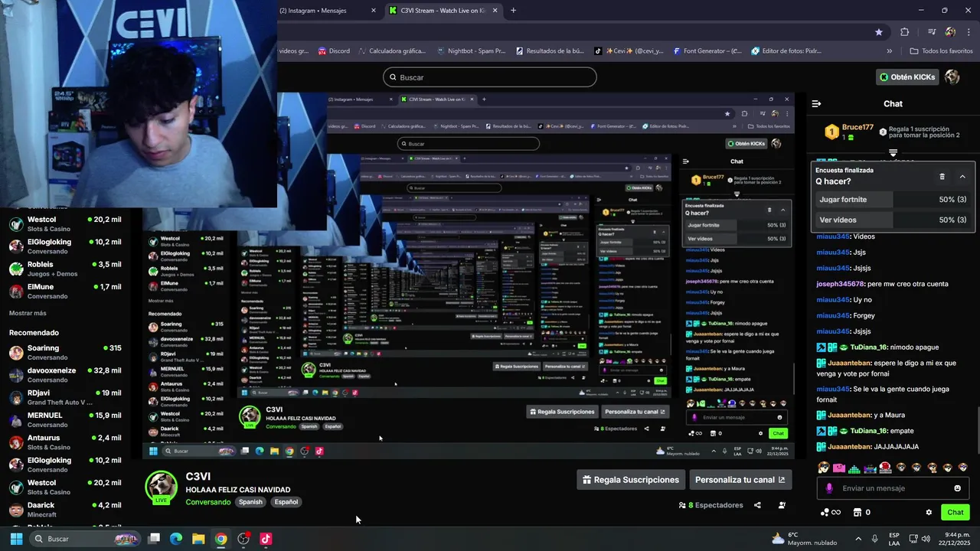This screenshot has height=551, width=980.
Task: Expand the chat leaderboard handle
Action: pyautogui.click(x=893, y=153)
